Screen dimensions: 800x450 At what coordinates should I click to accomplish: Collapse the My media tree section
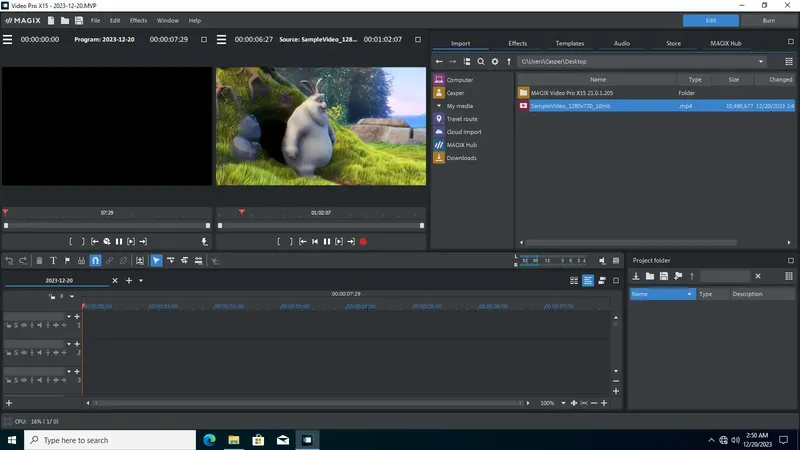pos(439,105)
